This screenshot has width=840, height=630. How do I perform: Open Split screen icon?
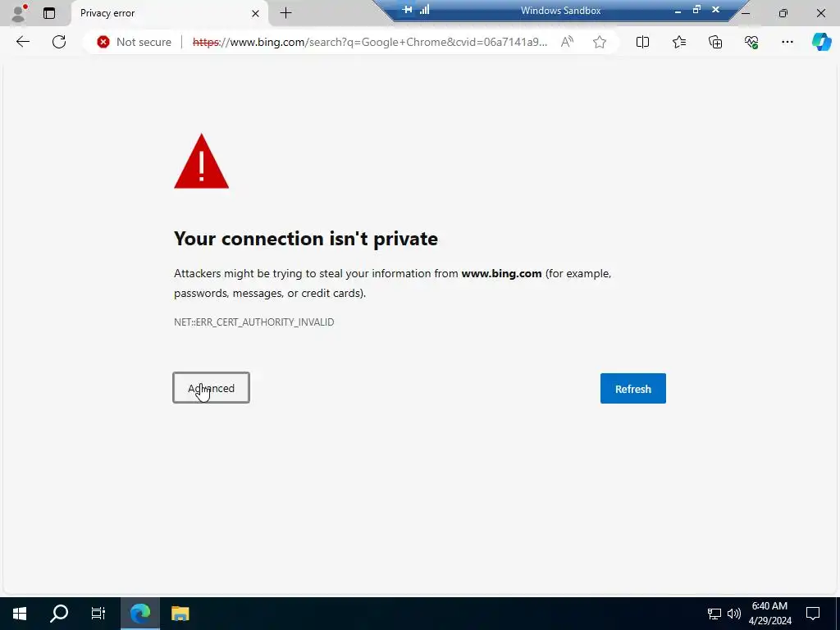(642, 42)
